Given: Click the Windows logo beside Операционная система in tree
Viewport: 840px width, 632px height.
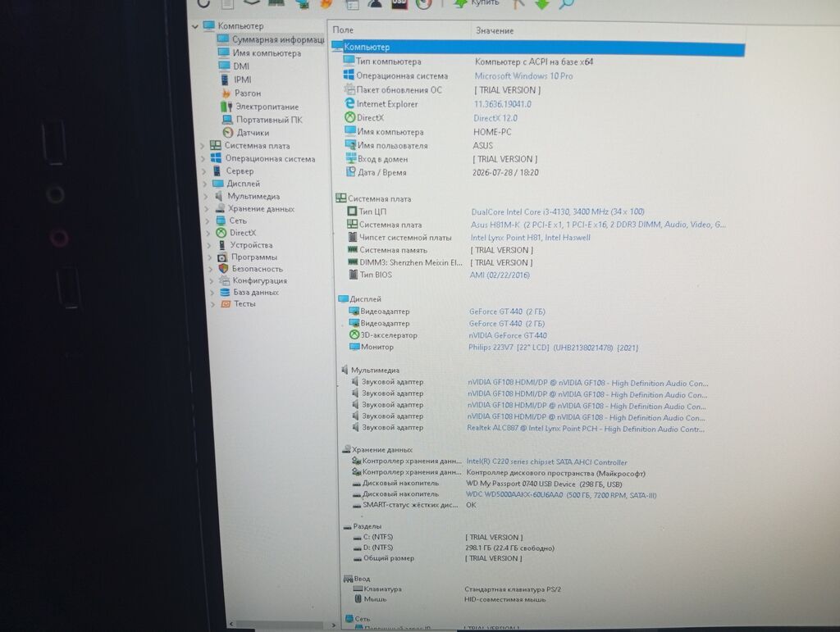Looking at the screenshot, I should (216, 158).
